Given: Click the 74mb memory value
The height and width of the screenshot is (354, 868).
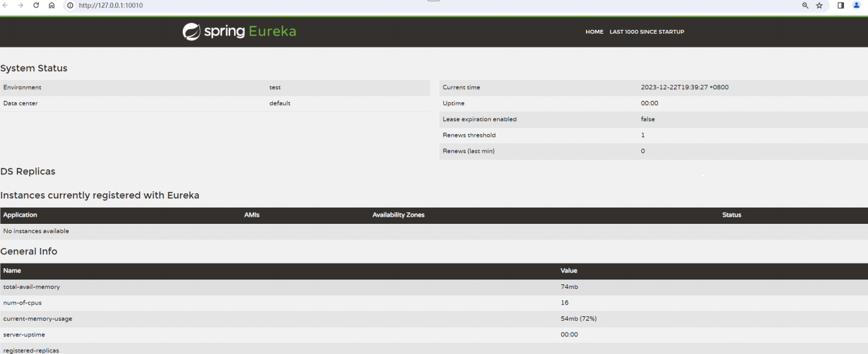Looking at the screenshot, I should [569, 287].
